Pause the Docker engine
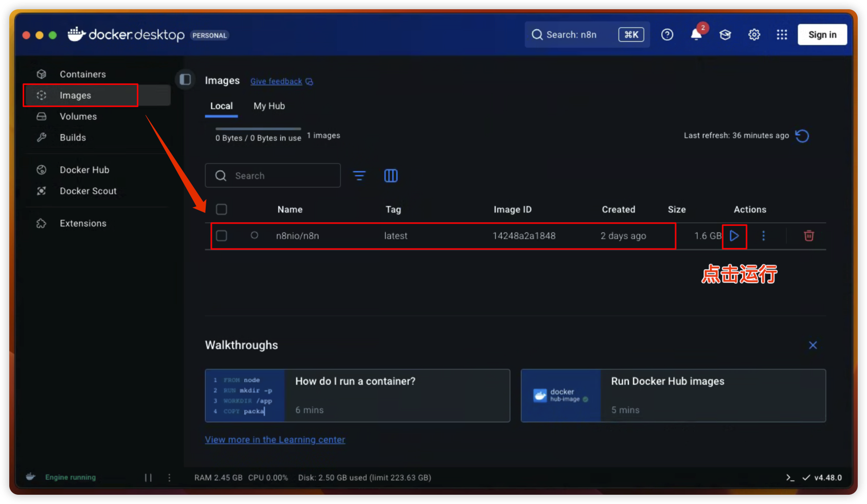 [x=148, y=477]
